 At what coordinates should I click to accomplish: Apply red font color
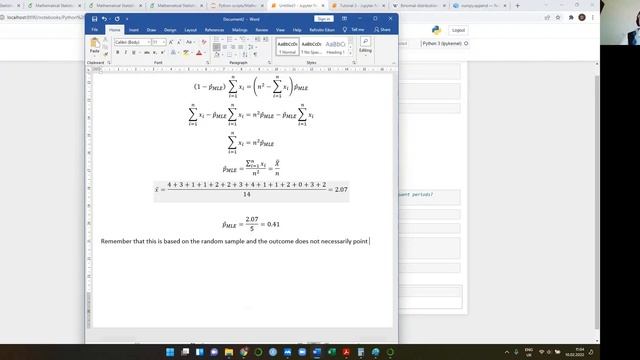pos(199,53)
